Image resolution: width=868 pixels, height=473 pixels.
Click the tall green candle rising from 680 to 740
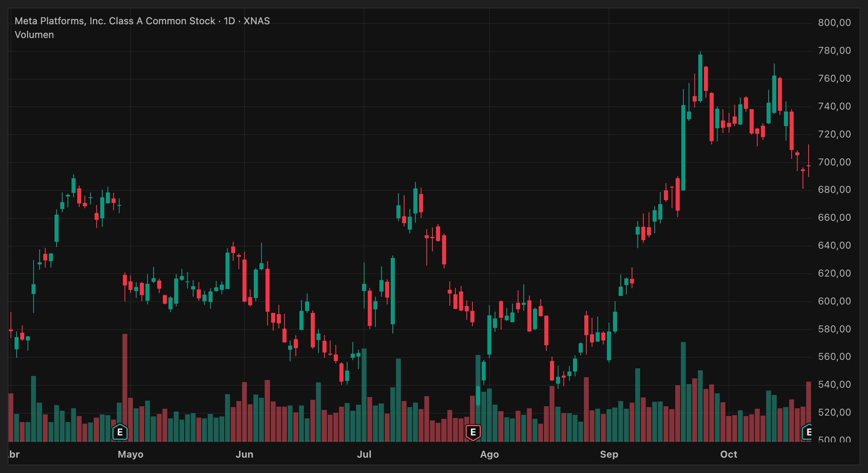coord(683,148)
